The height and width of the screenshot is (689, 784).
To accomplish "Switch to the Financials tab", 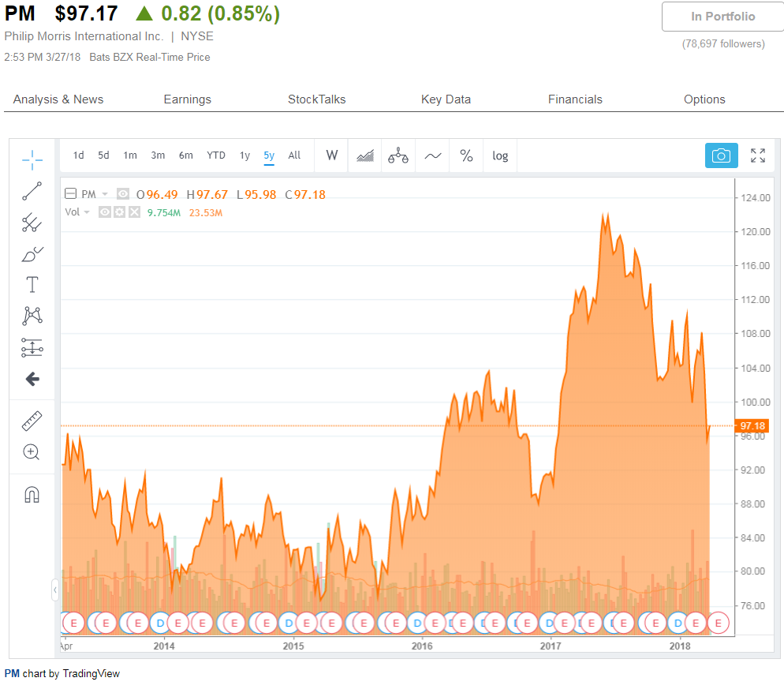I will click(575, 99).
